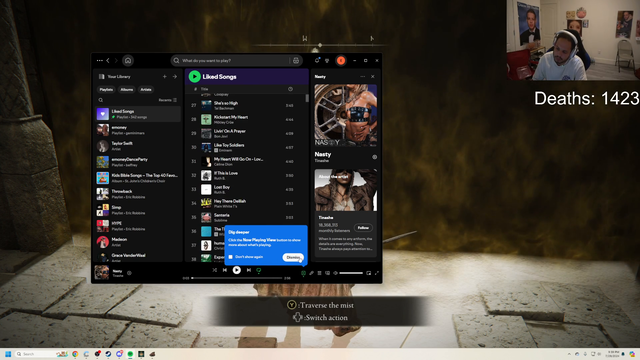Filter the library by Artists
The image size is (640, 360).
click(x=146, y=89)
